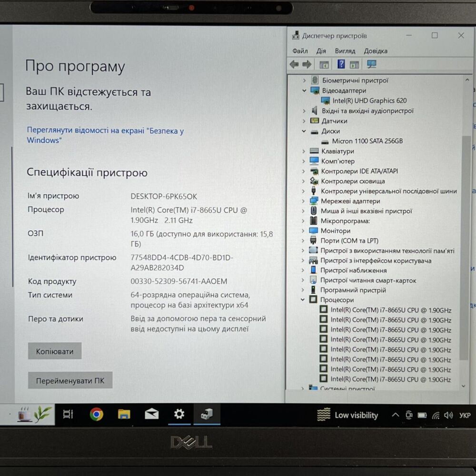Open the blue question mark Help toolbar icon
This screenshot has width=476, height=476.
pyautogui.click(x=341, y=64)
